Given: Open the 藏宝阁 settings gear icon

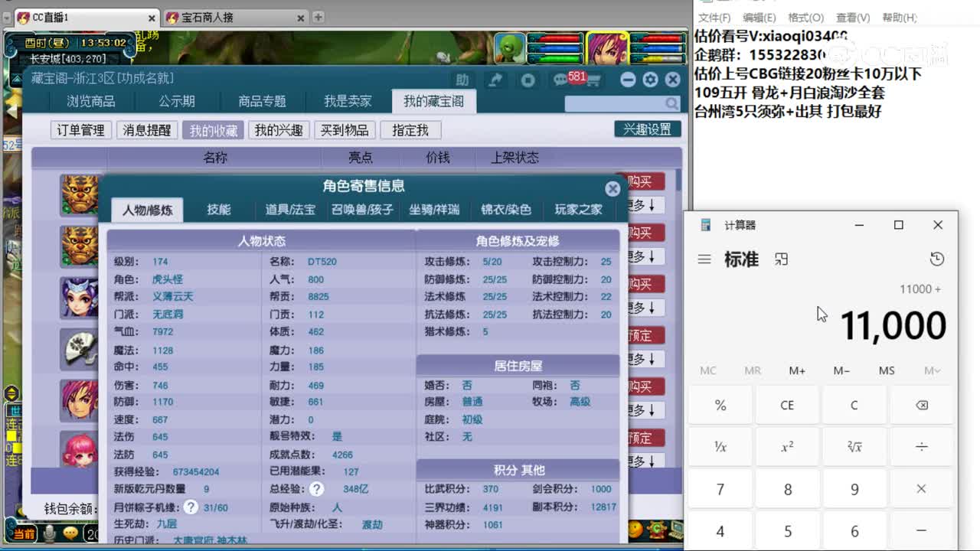Looking at the screenshot, I should [650, 80].
